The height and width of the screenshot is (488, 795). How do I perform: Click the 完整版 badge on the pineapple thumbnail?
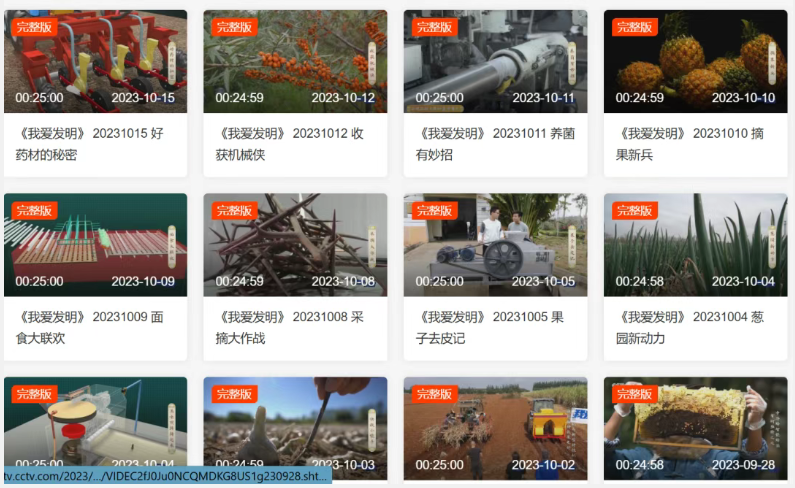(634, 27)
